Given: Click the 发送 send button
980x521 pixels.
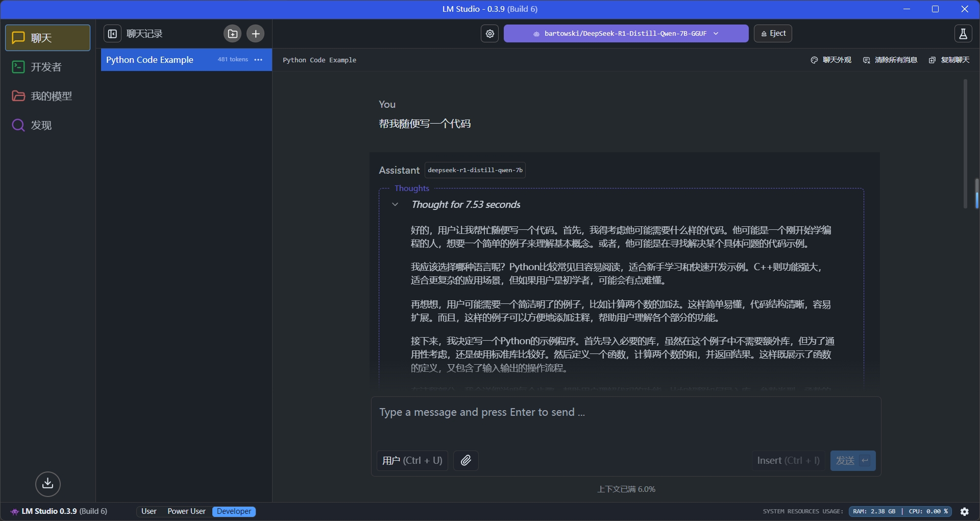Looking at the screenshot, I should 853,461.
